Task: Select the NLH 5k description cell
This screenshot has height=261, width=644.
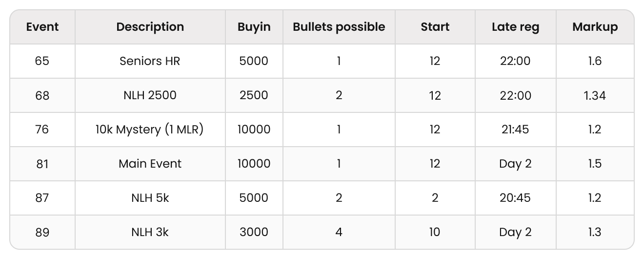Action: (x=150, y=198)
